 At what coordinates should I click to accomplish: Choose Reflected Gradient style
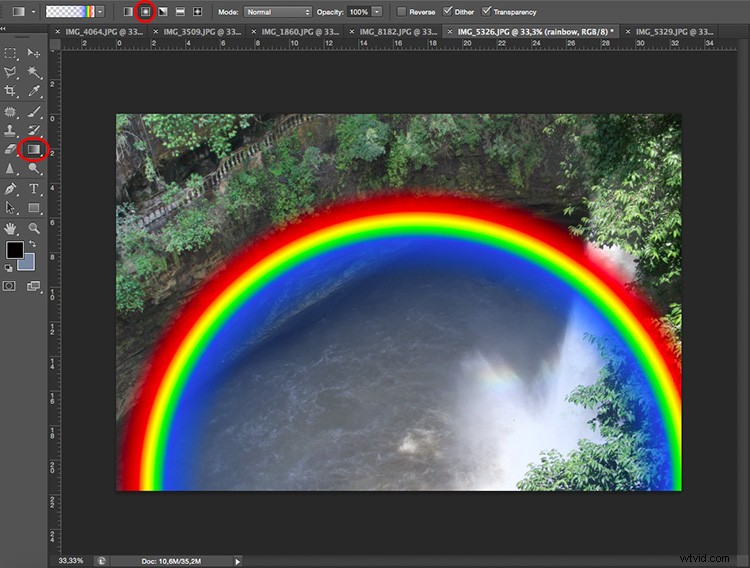pyautogui.click(x=180, y=11)
